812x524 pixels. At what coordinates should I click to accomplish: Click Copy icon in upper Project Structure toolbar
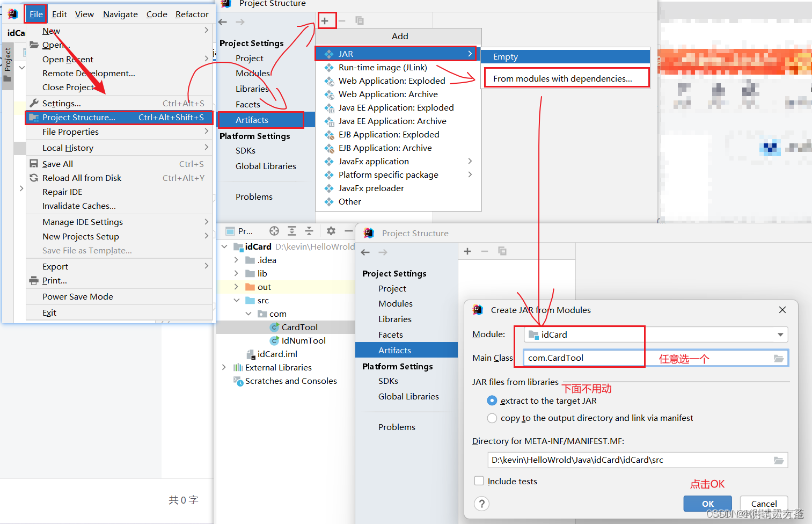click(360, 21)
